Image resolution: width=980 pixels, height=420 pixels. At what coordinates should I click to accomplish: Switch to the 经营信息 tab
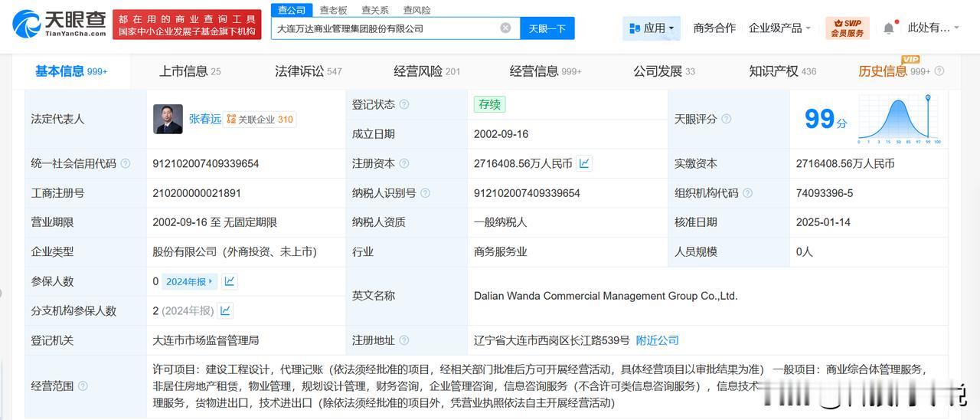tap(546, 71)
